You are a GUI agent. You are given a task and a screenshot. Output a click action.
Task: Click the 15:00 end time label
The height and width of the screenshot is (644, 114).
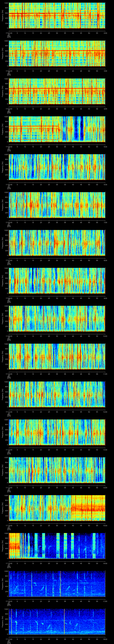[x=105, y=525]
